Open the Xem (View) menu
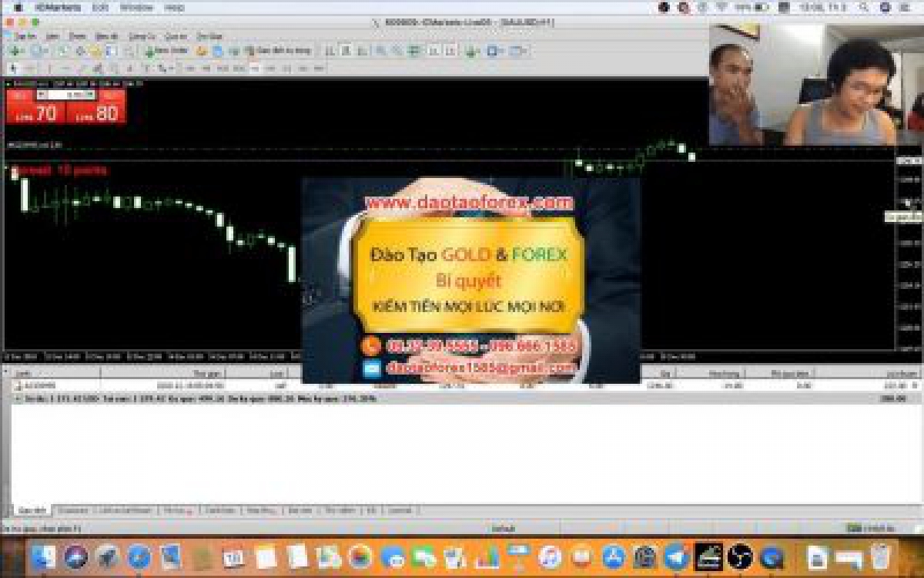 (52, 36)
